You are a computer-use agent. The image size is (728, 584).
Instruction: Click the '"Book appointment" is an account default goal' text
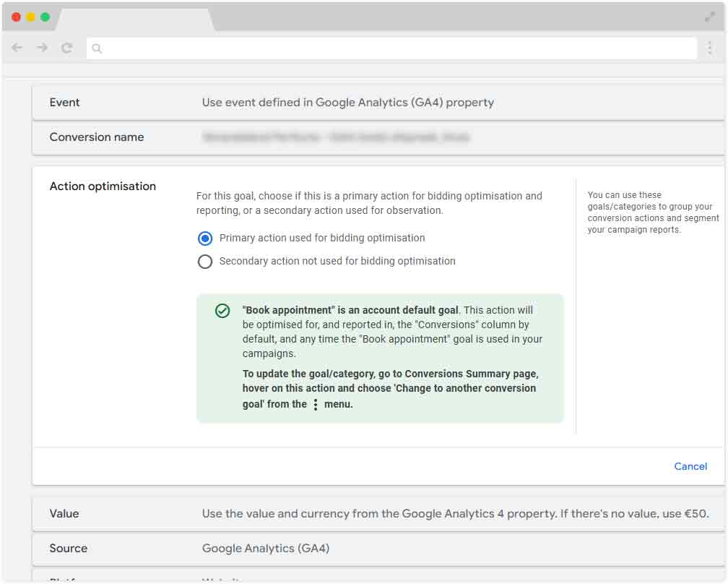(x=350, y=310)
